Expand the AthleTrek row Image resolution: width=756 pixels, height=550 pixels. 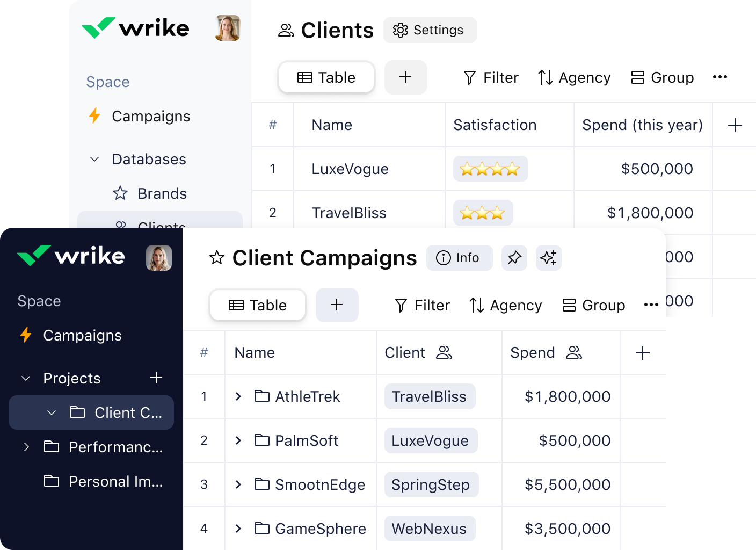pos(238,396)
